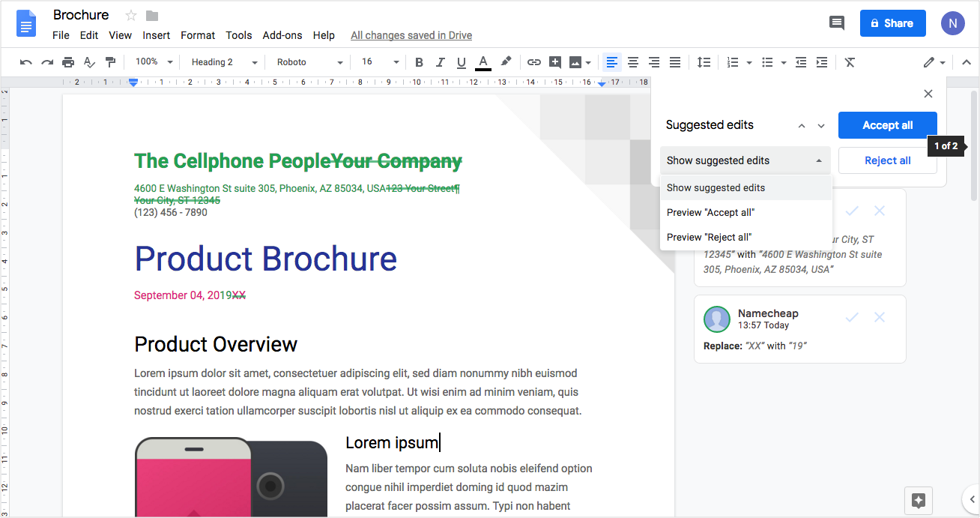Open the Heading 2 style dropdown
Viewport: 980px width, 518px height.
223,62
